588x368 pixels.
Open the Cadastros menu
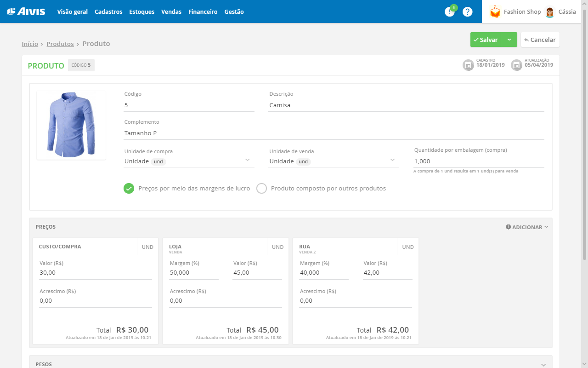click(108, 11)
